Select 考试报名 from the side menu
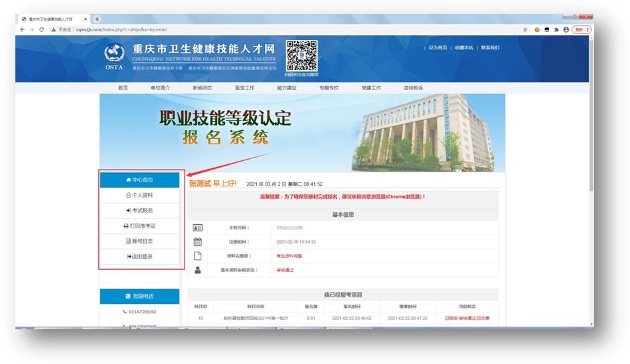Screen dimensions: 630x364 [140, 210]
